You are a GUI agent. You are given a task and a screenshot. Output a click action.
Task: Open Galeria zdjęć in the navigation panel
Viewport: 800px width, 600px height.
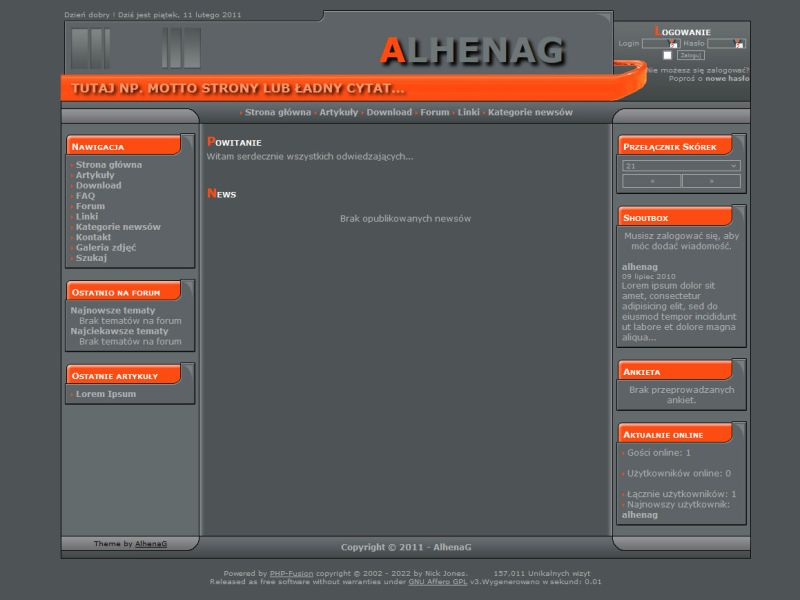[105, 248]
